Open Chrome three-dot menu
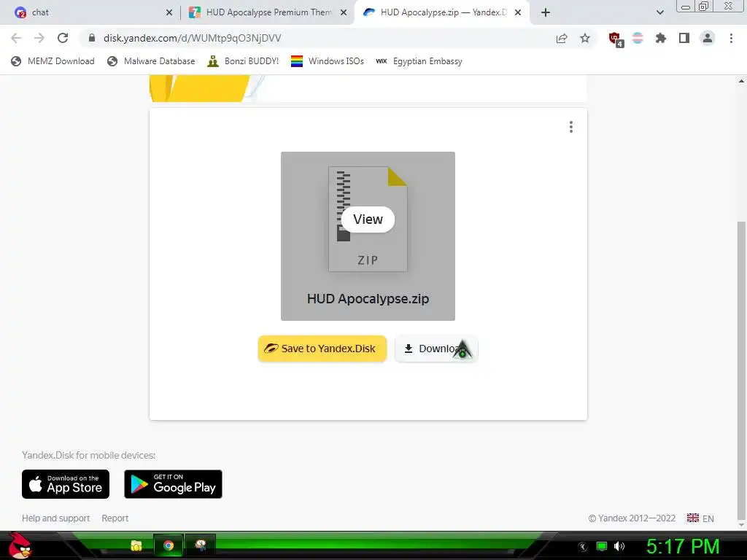747x560 pixels. click(731, 38)
